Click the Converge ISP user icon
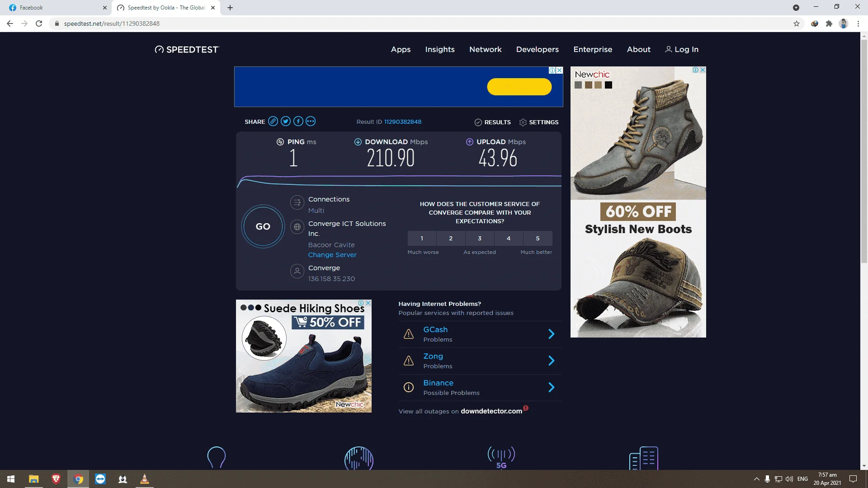The width and height of the screenshot is (868, 488). point(297,271)
